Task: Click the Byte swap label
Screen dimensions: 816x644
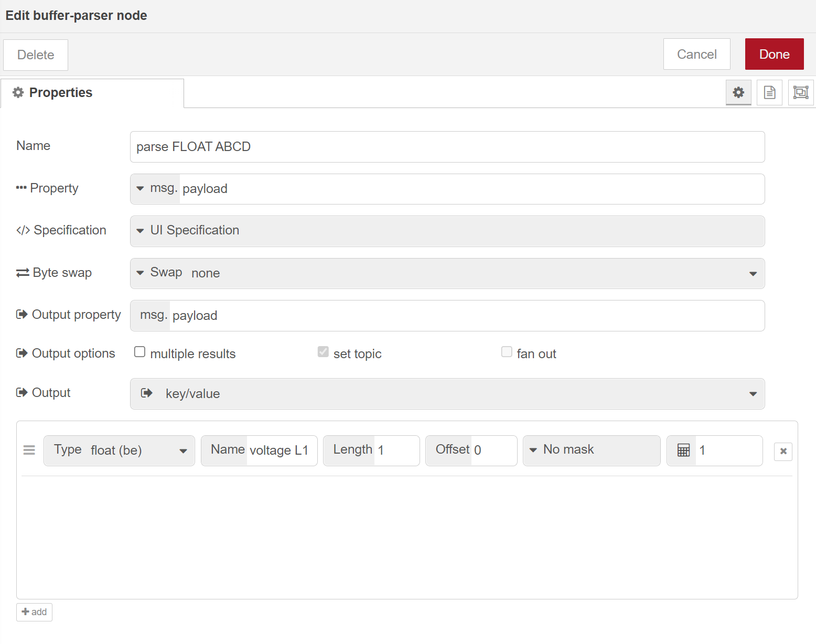Action: coord(54,273)
